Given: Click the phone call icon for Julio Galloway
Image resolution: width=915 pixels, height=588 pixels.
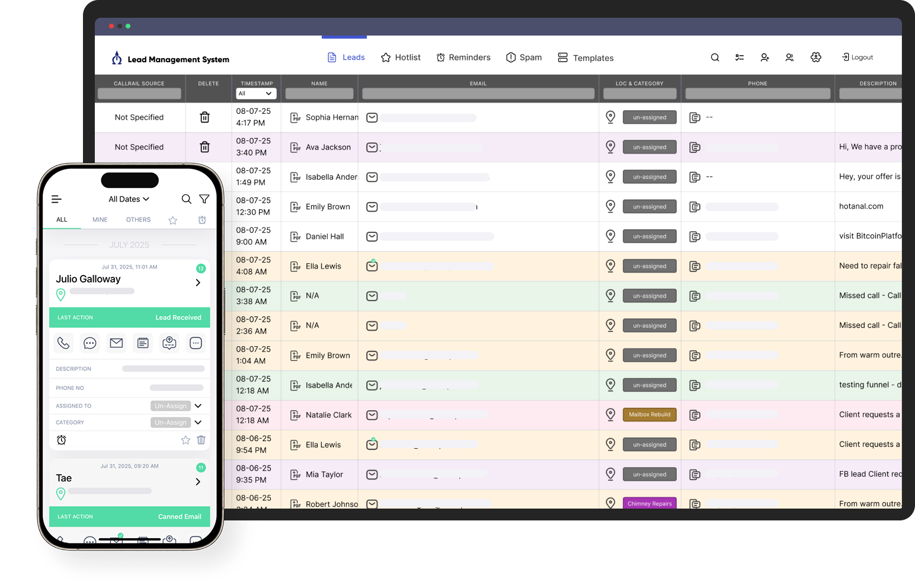Looking at the screenshot, I should pyautogui.click(x=63, y=343).
